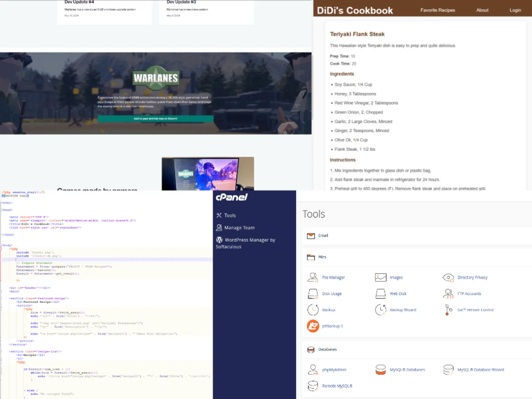532x399 pixels.
Task: Open the Web Disk tool
Action: 398,294
